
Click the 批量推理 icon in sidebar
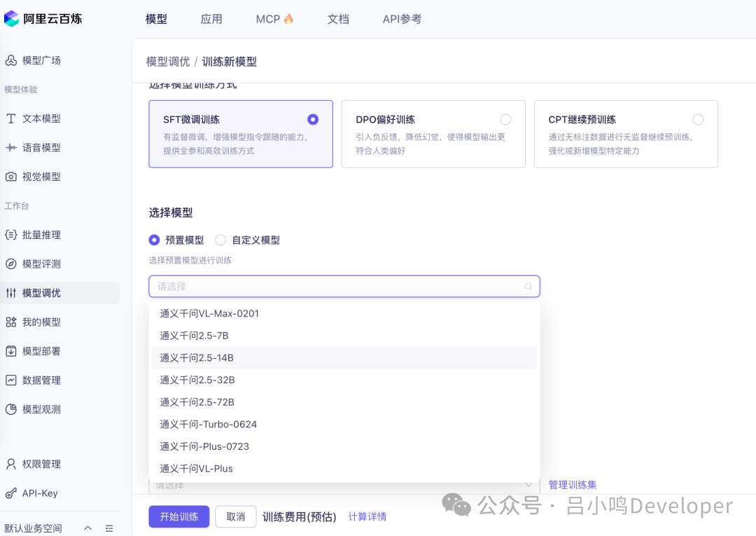pos(10,235)
